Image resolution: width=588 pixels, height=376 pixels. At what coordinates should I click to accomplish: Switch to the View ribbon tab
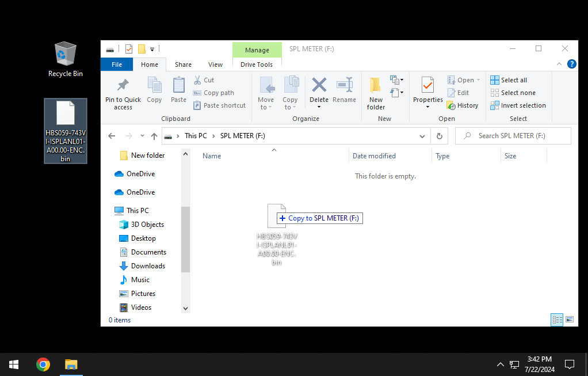pos(215,64)
